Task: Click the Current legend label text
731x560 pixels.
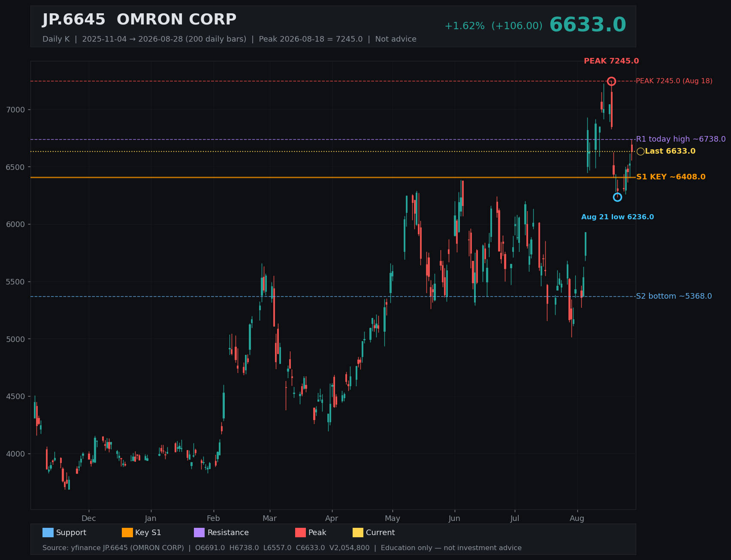Action: click(x=380, y=533)
